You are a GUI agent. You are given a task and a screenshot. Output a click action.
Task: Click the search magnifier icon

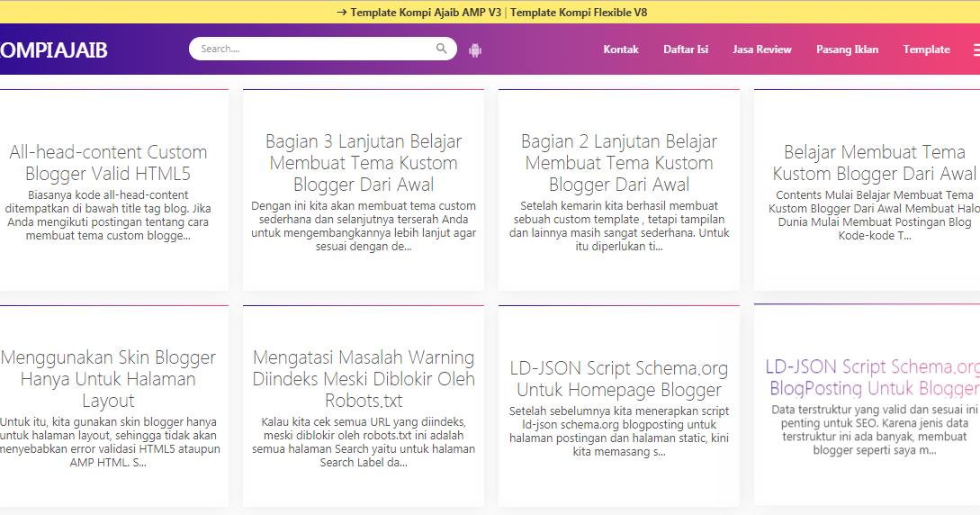[441, 49]
